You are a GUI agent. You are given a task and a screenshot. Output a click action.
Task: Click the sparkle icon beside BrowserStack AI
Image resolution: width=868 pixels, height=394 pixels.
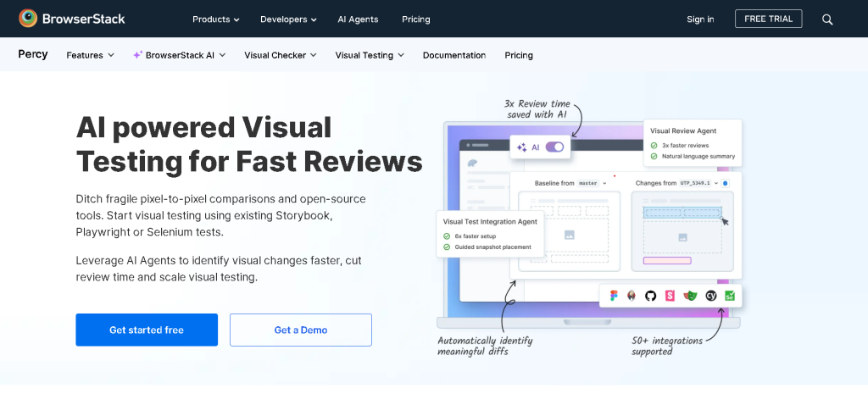click(138, 55)
